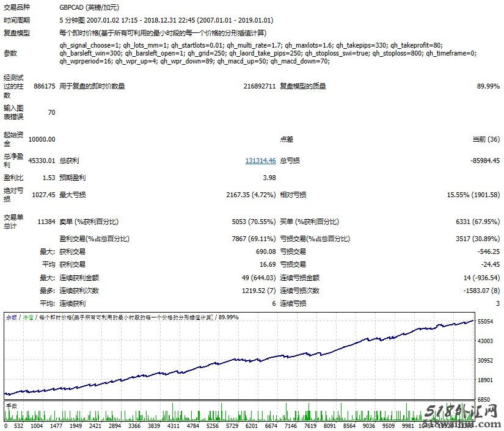Viewport: 504px width, 431px height.
Task: Select average profit trade 16.69
Action: 268,264
